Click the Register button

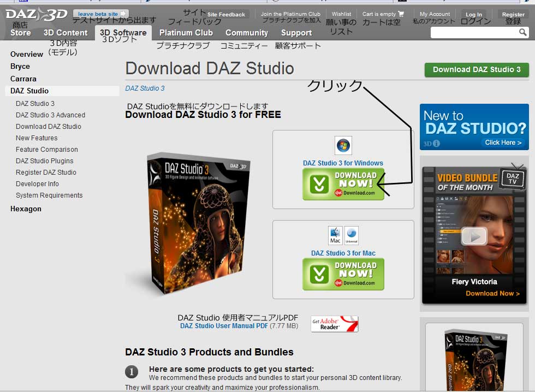pyautogui.click(x=513, y=14)
